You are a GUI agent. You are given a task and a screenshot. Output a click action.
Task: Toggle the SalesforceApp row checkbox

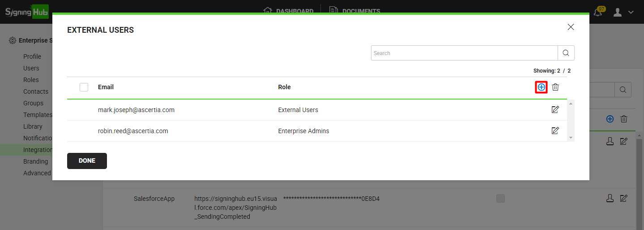tap(500, 198)
